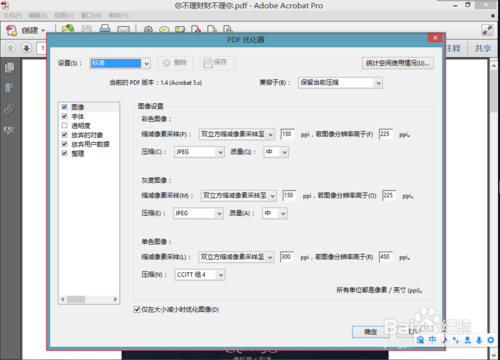The width and height of the screenshot is (500, 360).
Task: Click the highlight text toolbar icon
Action: tap(180, 29)
